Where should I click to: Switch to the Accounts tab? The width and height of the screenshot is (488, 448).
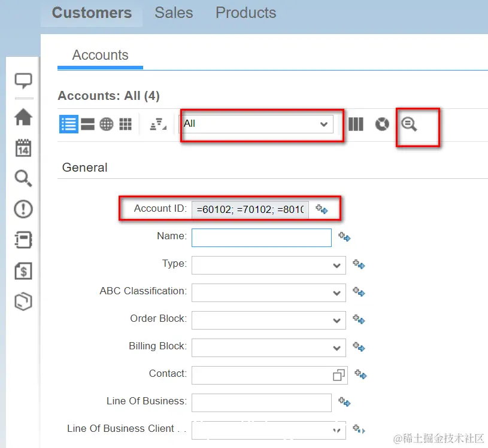pos(100,55)
